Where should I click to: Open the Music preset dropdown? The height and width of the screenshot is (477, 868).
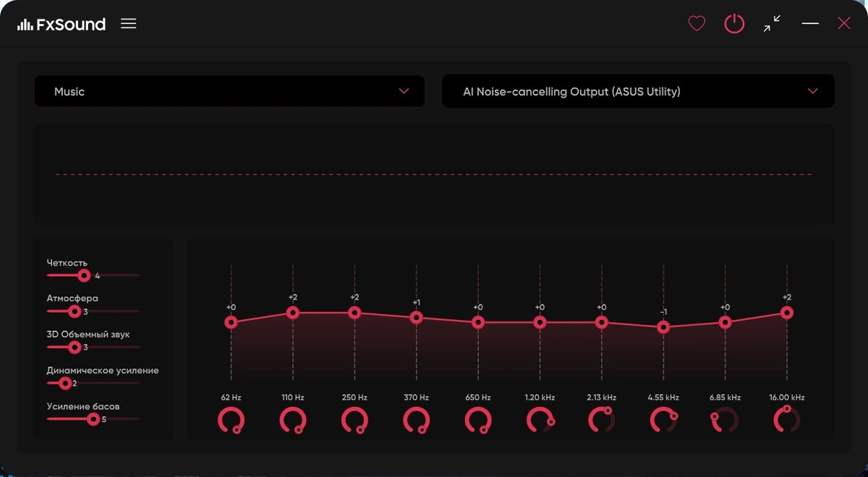click(x=229, y=91)
